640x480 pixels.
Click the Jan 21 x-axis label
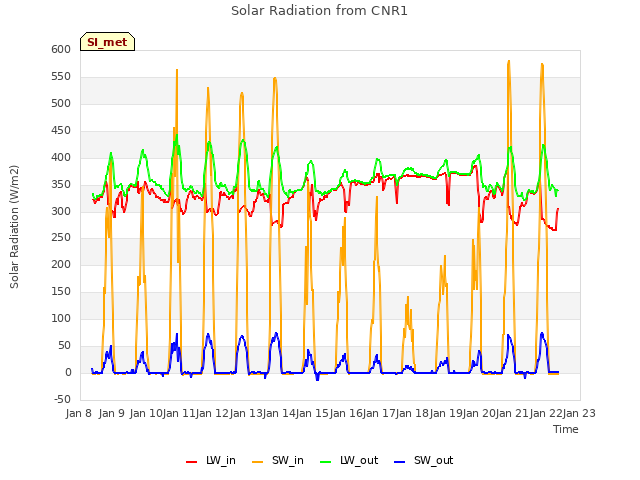[x=512, y=413]
